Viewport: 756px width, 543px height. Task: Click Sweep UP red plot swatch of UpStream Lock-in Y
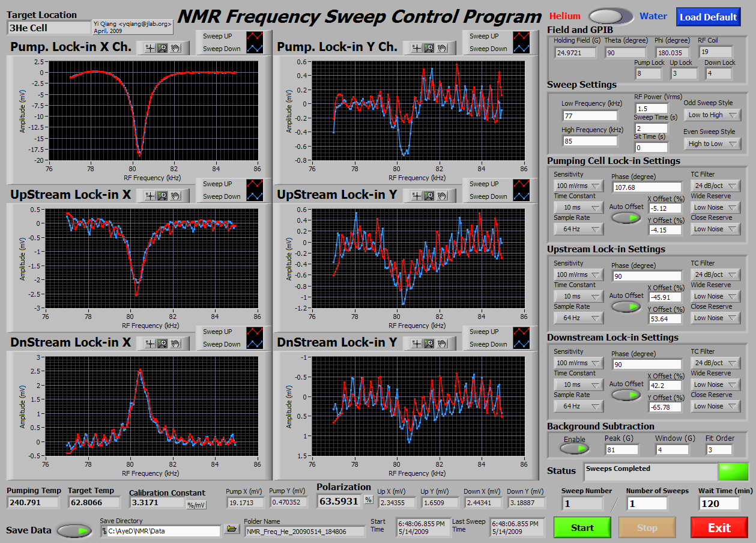pos(522,184)
